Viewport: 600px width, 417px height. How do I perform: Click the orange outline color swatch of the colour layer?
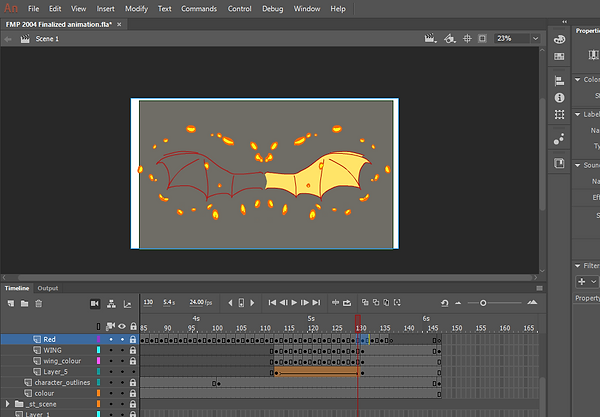pos(98,393)
